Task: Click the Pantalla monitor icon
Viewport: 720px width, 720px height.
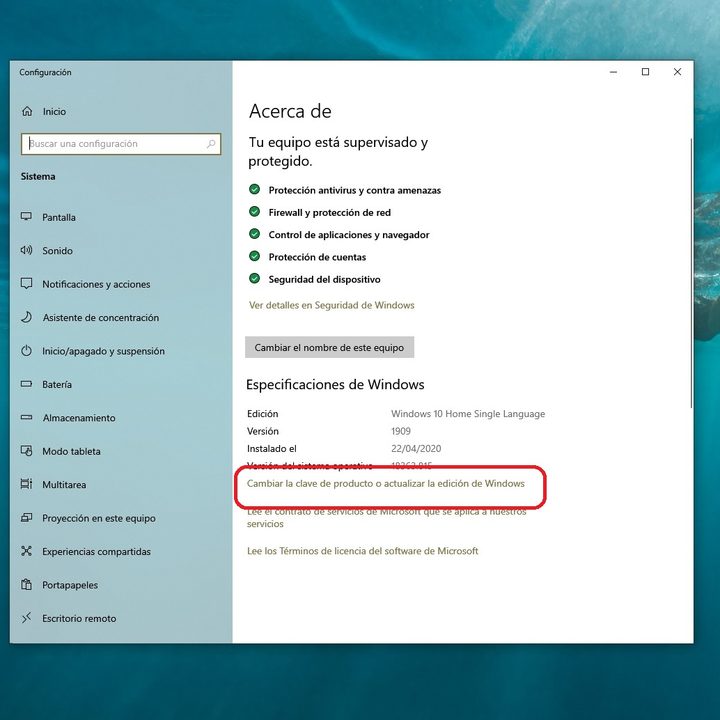Action: pyautogui.click(x=27, y=217)
